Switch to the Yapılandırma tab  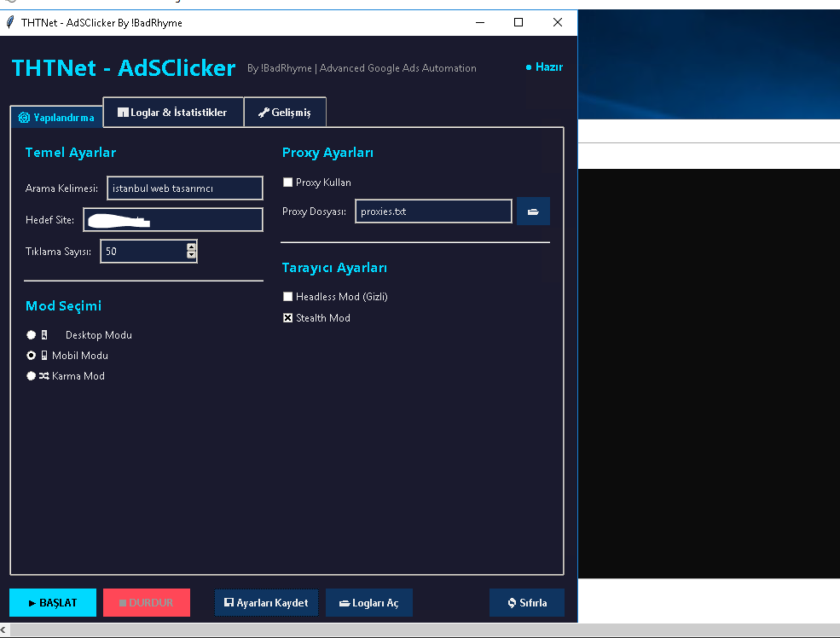pyautogui.click(x=56, y=118)
